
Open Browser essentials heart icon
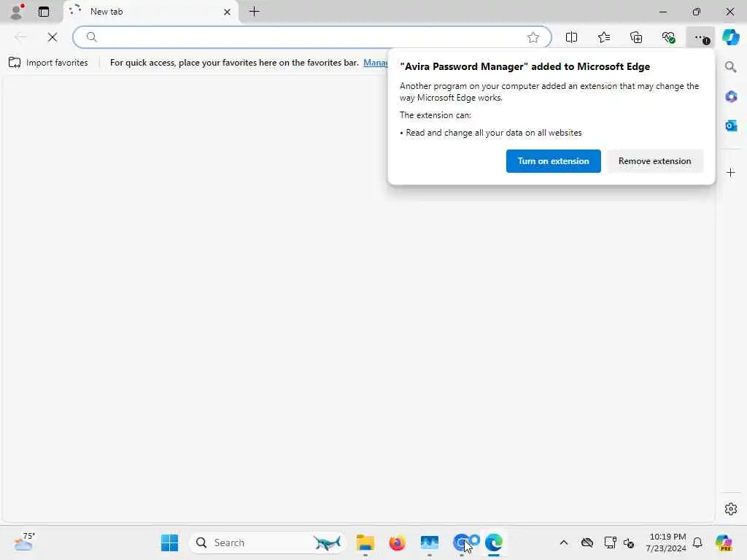[x=668, y=37]
